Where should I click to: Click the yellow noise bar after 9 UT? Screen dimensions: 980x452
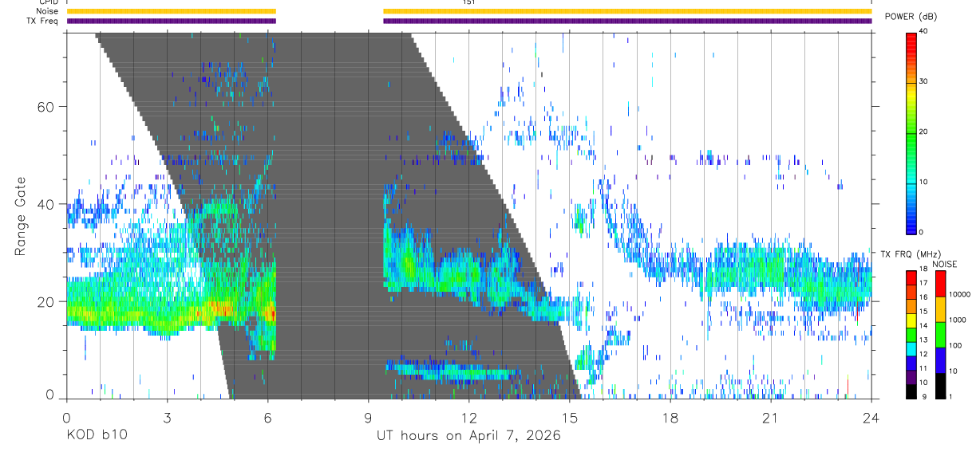point(627,11)
